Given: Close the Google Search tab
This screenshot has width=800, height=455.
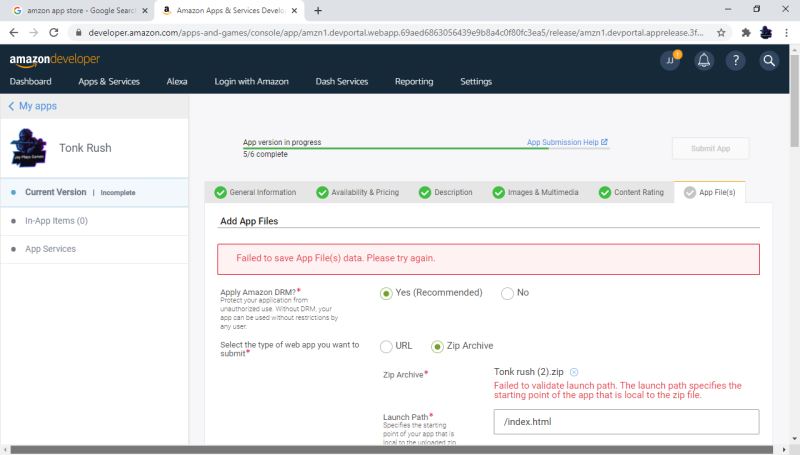Looking at the screenshot, I should (145, 10).
